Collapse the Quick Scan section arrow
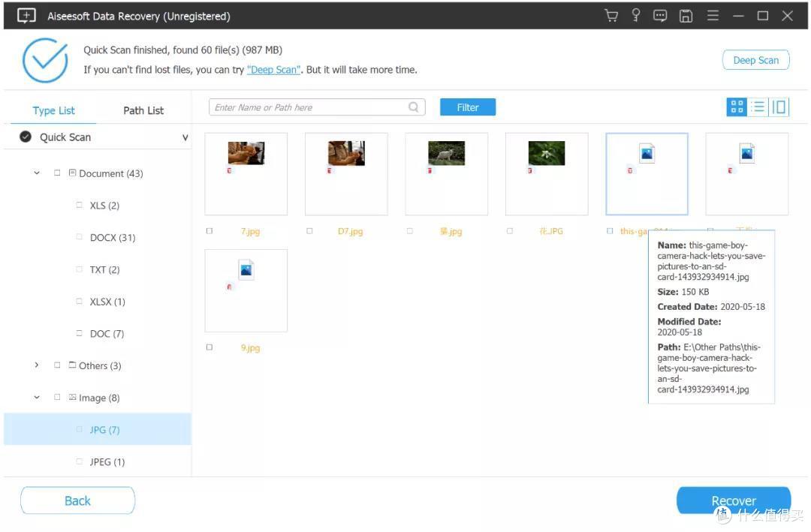This screenshot has width=811, height=532. [185, 137]
